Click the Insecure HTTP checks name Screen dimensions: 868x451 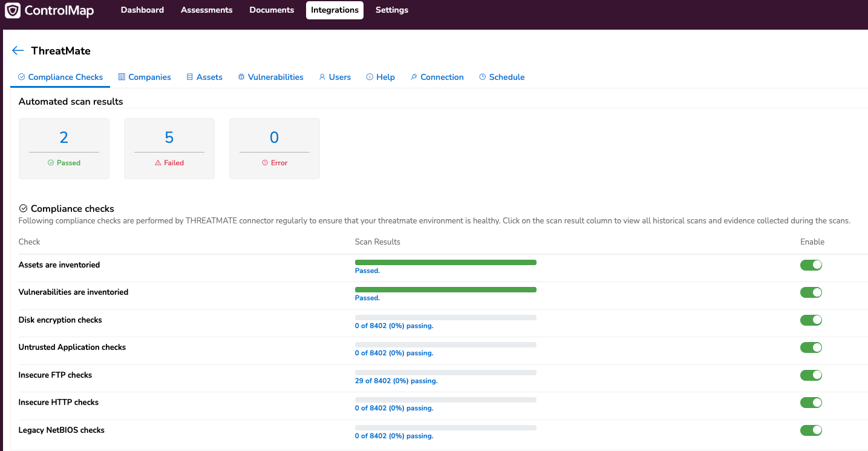(59, 403)
